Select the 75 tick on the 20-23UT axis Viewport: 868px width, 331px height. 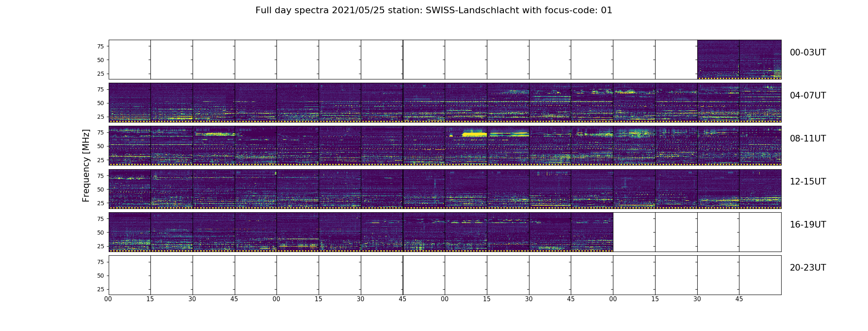coord(100,262)
